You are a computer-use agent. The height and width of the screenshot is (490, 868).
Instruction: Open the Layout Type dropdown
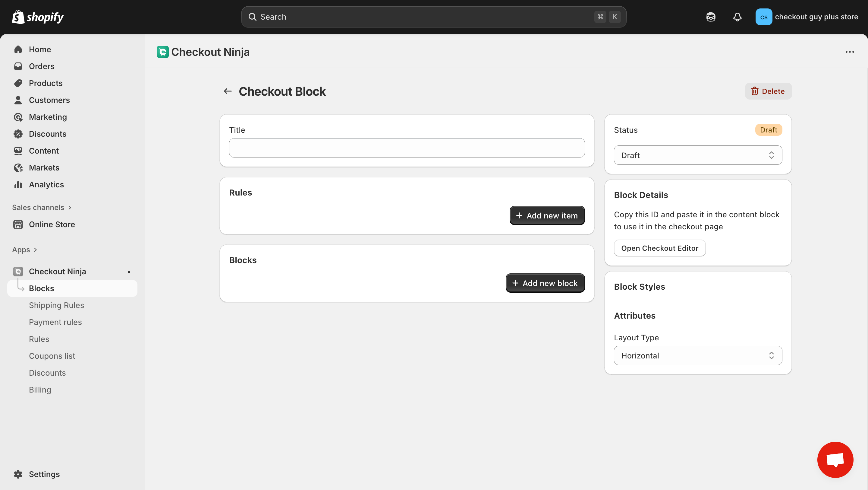697,355
